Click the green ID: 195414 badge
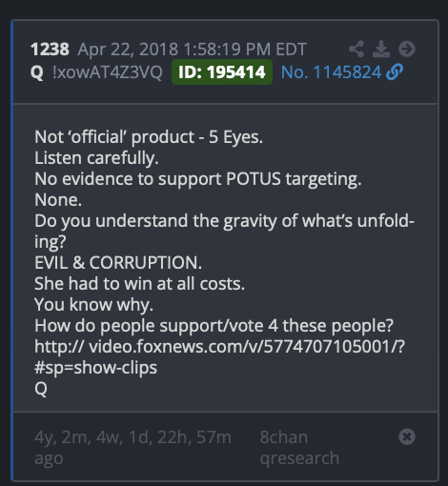 point(222,72)
